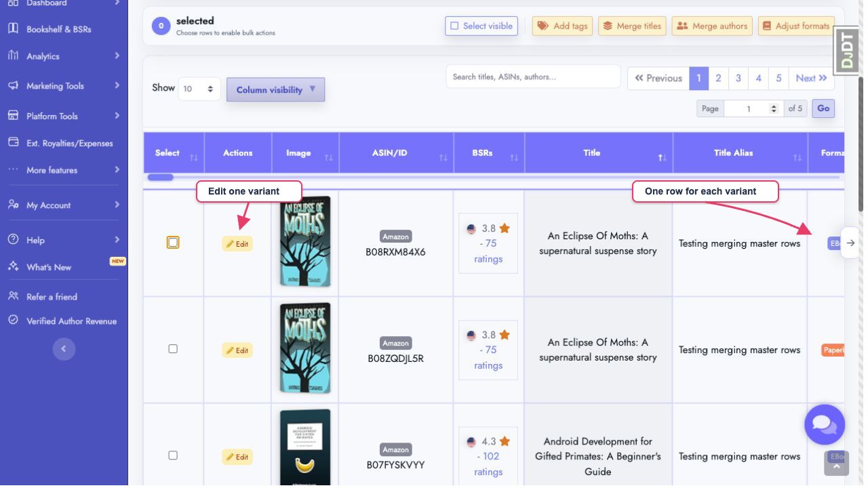
Task: Go to page 4
Action: pyautogui.click(x=759, y=78)
